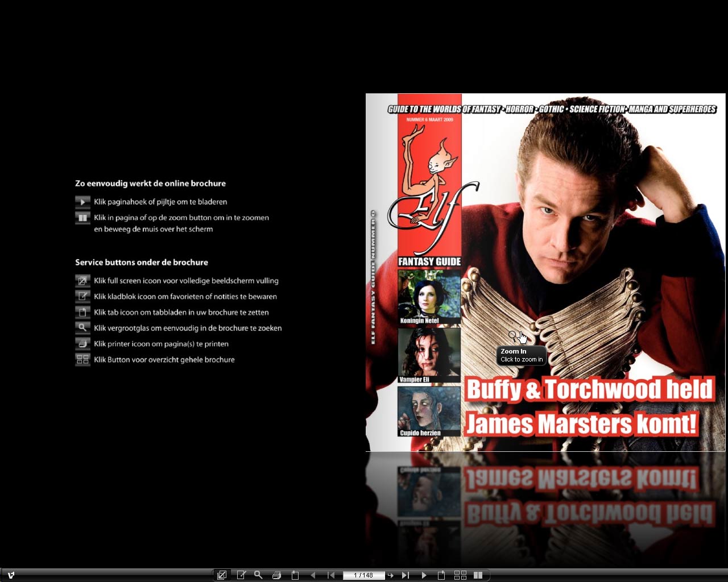728x582 pixels.
Task: Click 'Klik Button voor overzicht gehele brochure' text
Action: [164, 360]
